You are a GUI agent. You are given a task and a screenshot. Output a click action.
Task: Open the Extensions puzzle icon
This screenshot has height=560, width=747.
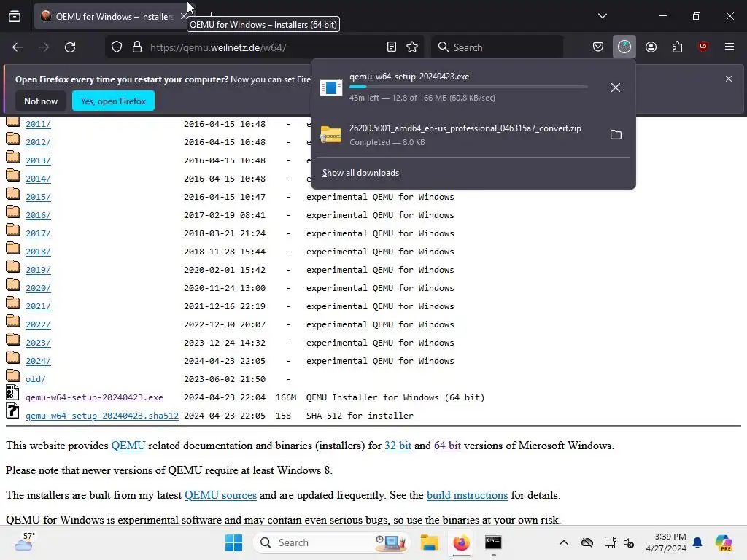(677, 47)
